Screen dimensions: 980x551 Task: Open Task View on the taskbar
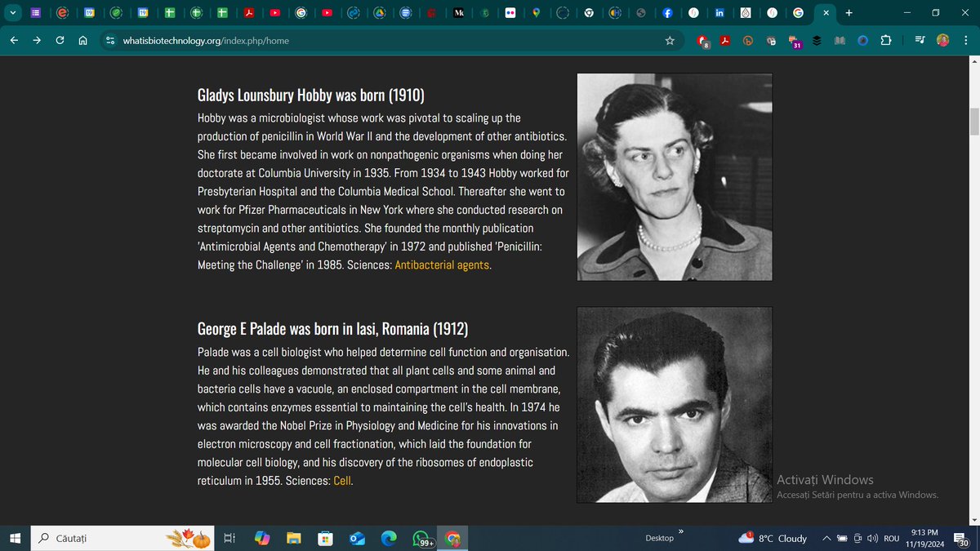click(229, 538)
